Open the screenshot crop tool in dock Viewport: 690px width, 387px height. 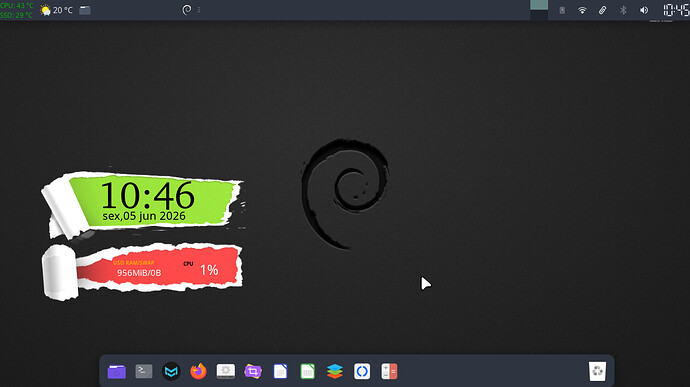pos(253,372)
